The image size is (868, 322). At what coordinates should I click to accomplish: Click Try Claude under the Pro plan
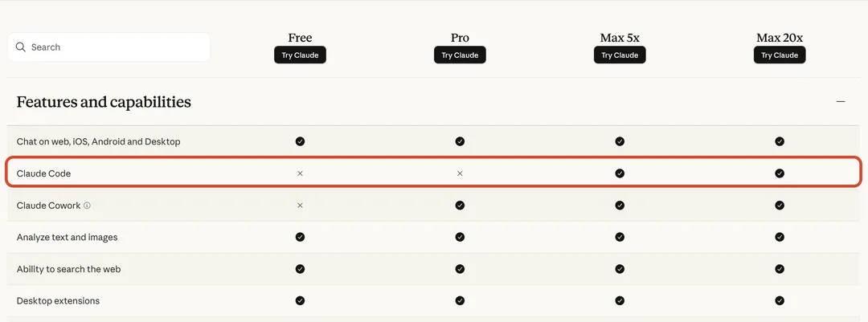[460, 55]
